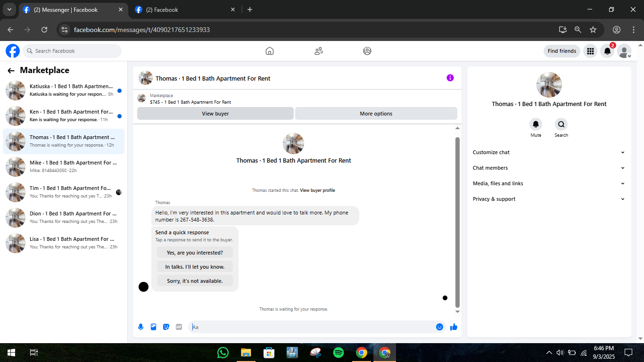
Task: Send quick response "Yes, are you interested?"
Action: coord(195,253)
